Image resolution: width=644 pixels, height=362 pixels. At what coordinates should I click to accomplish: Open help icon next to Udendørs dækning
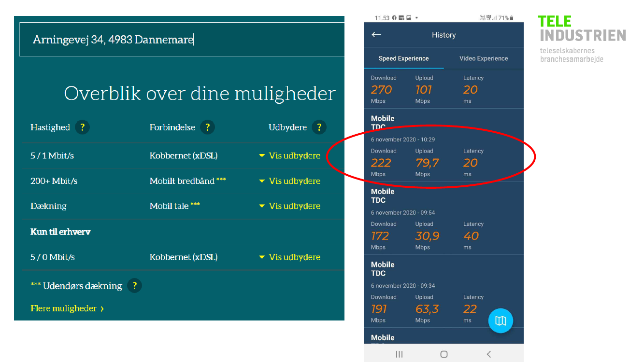[134, 286]
